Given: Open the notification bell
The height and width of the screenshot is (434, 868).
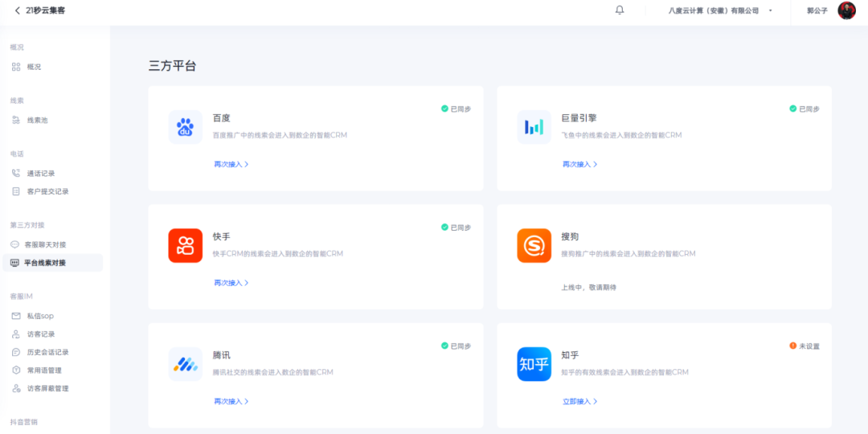Looking at the screenshot, I should click(x=620, y=10).
